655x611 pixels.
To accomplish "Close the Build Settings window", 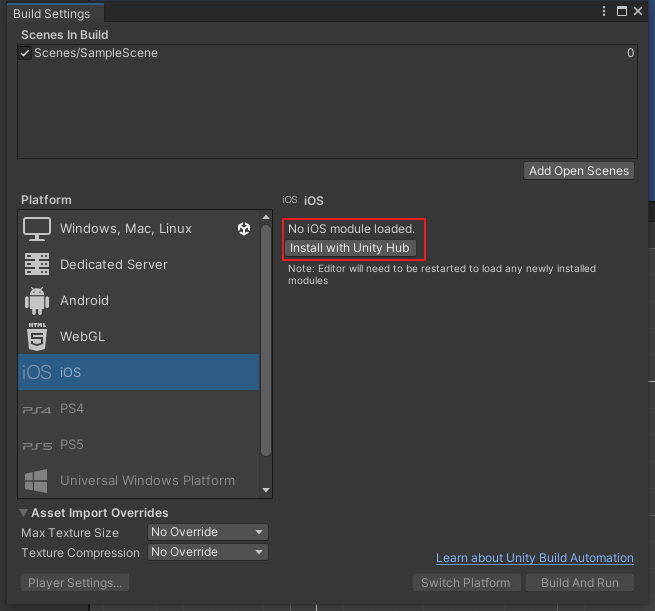I will (638, 11).
